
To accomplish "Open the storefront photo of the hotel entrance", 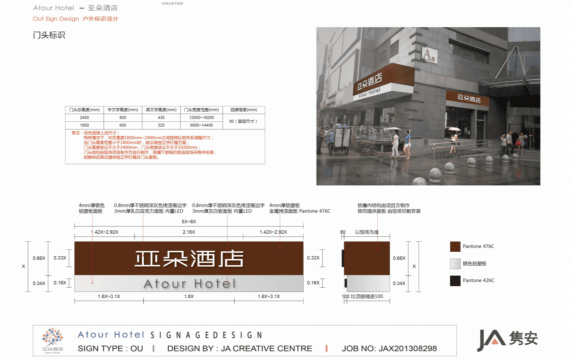I will point(428,106).
